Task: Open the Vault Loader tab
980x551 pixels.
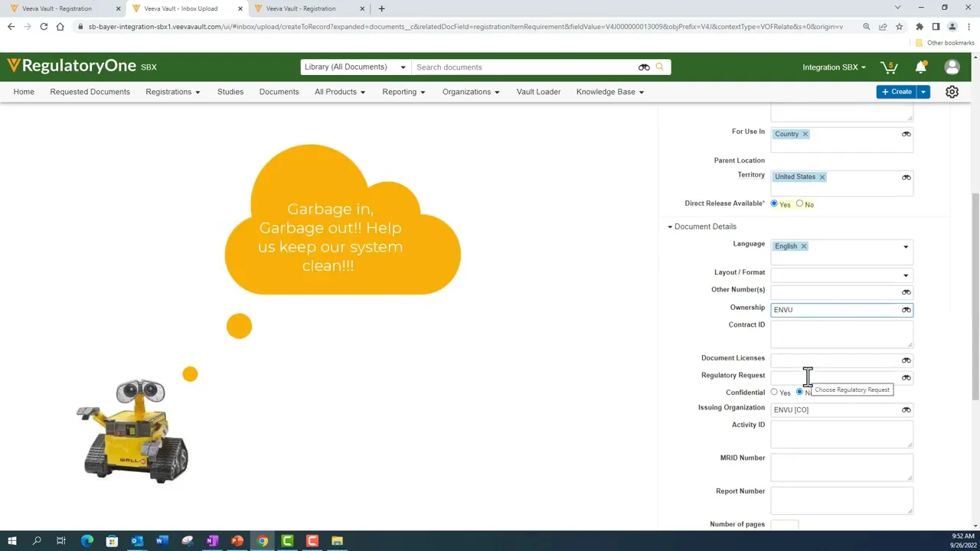Action: pyautogui.click(x=538, y=92)
